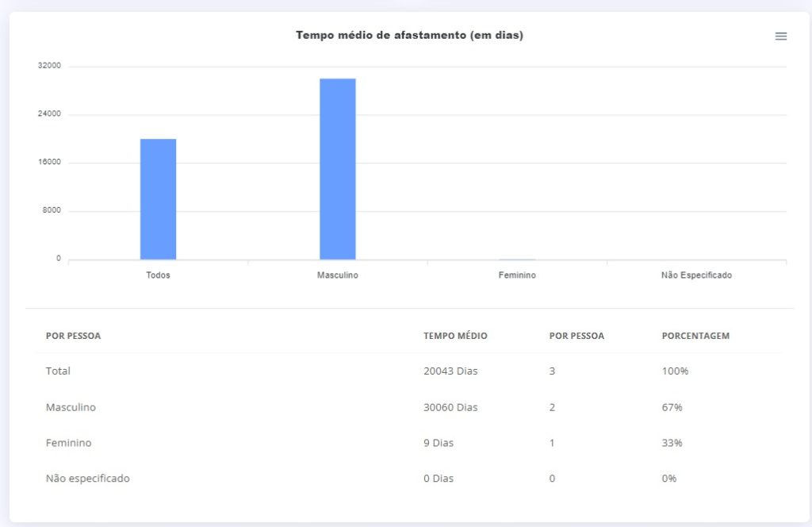Select the Todos axis label

(158, 275)
